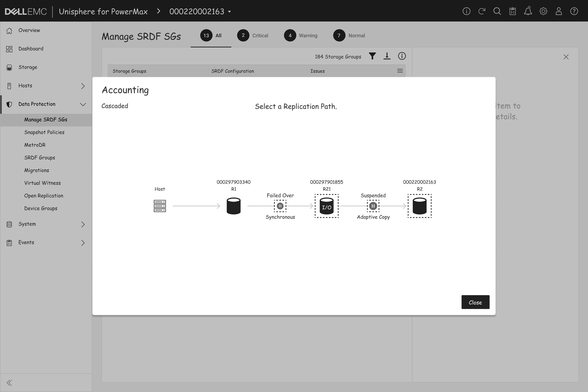Click the Host server icon

(x=160, y=206)
